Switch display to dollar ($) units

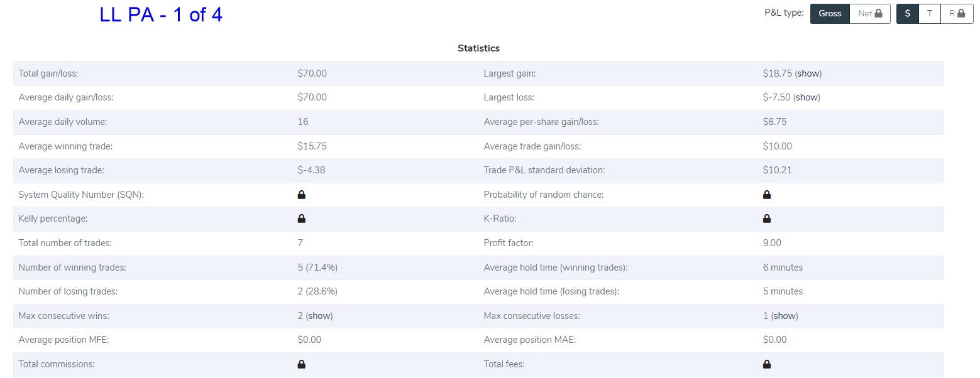click(x=907, y=13)
